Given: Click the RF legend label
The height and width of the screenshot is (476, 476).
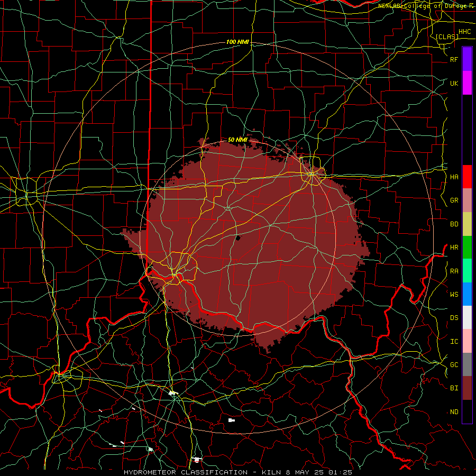Looking at the screenshot, I should [x=454, y=60].
